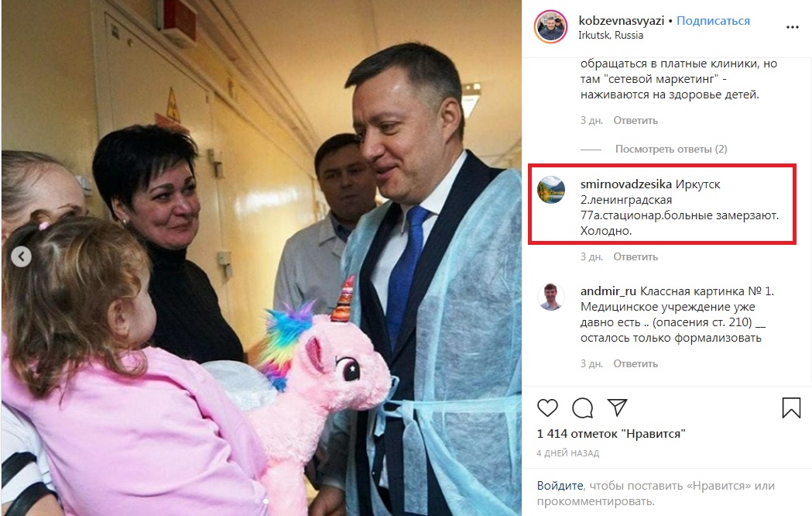The width and height of the screenshot is (812, 516).
Task: Open smirnovadzesika username link
Action: click(625, 184)
